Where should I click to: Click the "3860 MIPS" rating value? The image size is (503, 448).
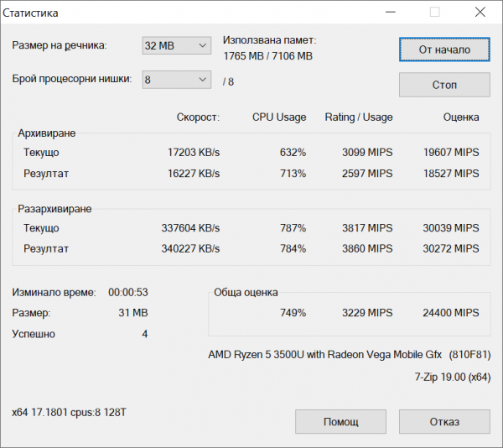point(367,248)
